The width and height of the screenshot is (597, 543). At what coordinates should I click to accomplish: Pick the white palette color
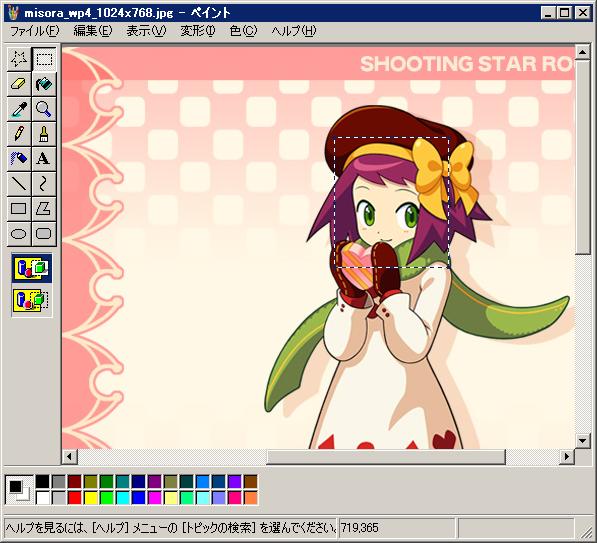click(43, 498)
